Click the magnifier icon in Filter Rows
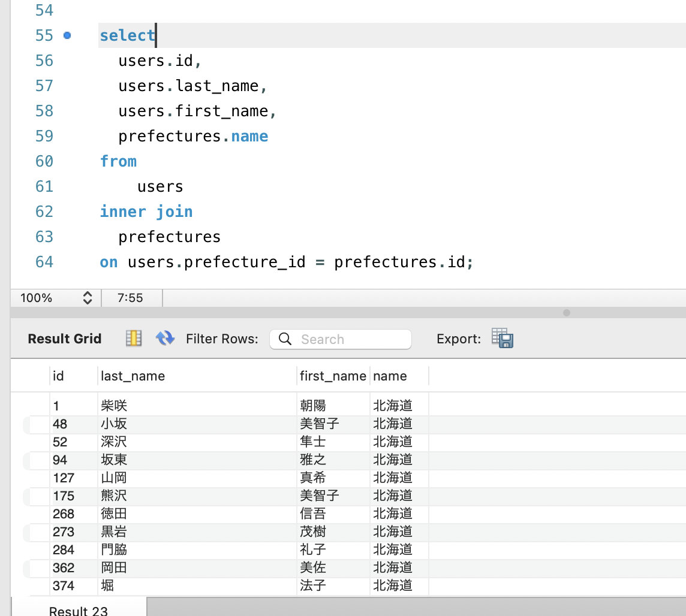 pyautogui.click(x=284, y=339)
